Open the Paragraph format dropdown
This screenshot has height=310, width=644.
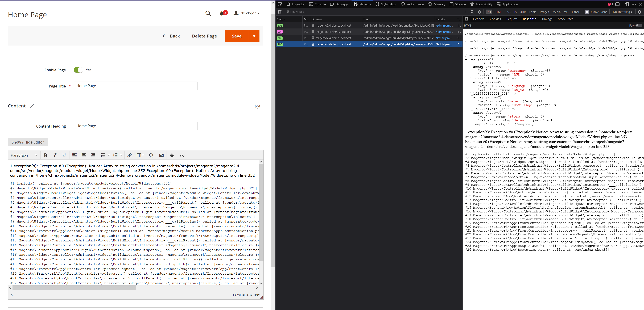click(24, 155)
